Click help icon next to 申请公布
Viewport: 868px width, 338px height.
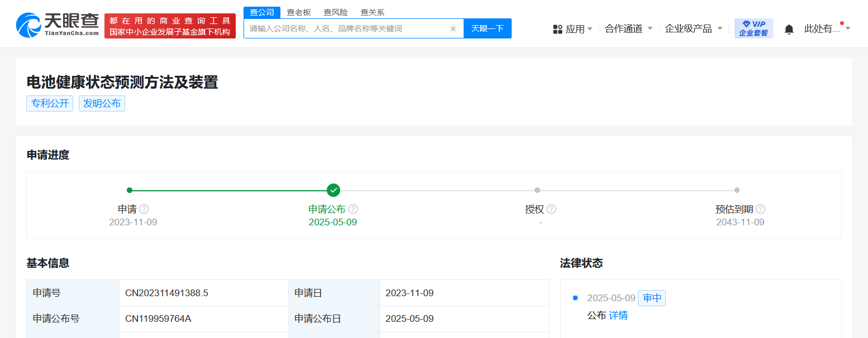353,209
